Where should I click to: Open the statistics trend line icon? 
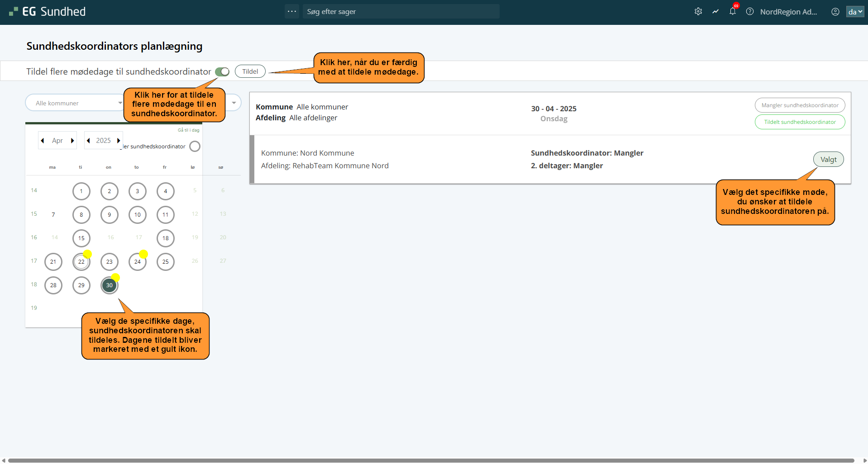click(x=715, y=12)
